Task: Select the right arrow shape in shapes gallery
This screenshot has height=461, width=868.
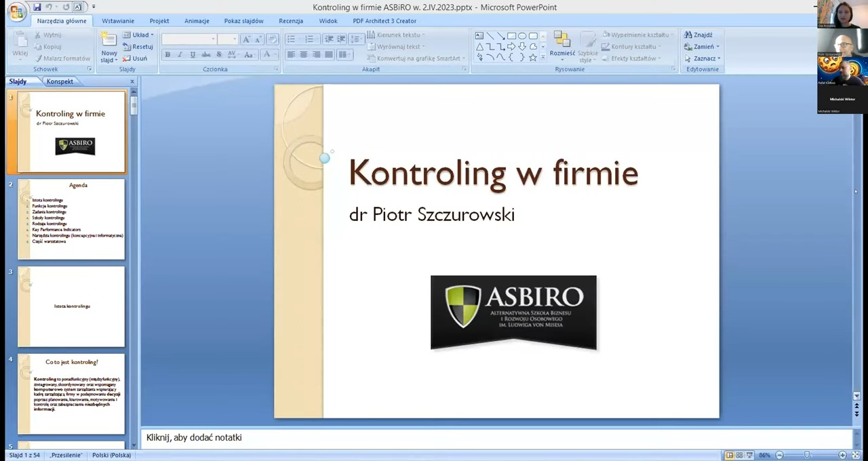Action: click(x=511, y=47)
